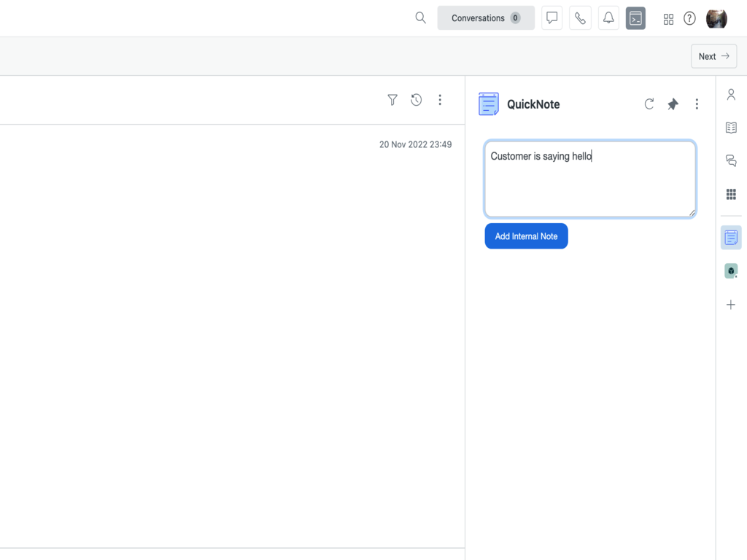Go to Next ticket
The height and width of the screenshot is (560, 747).
pyautogui.click(x=713, y=56)
